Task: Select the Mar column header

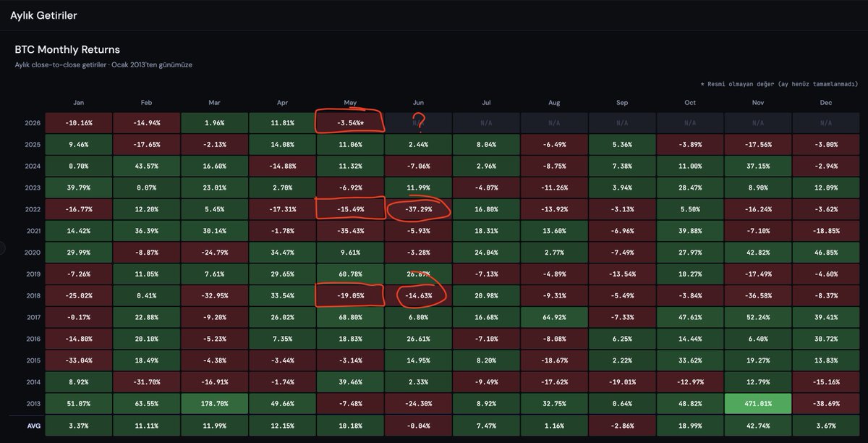Action: [x=214, y=103]
